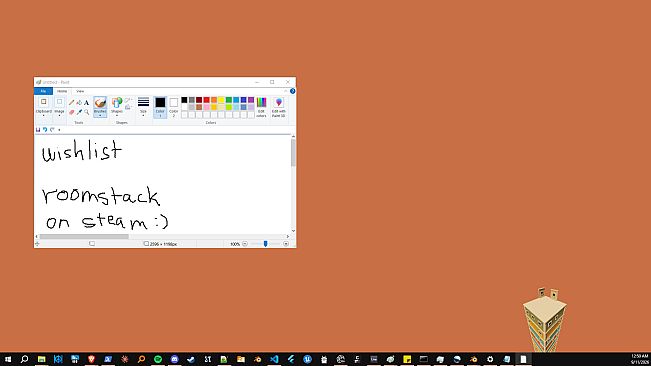Open Unreal Engine from the taskbar
This screenshot has width=651, height=366.
coord(307,359)
